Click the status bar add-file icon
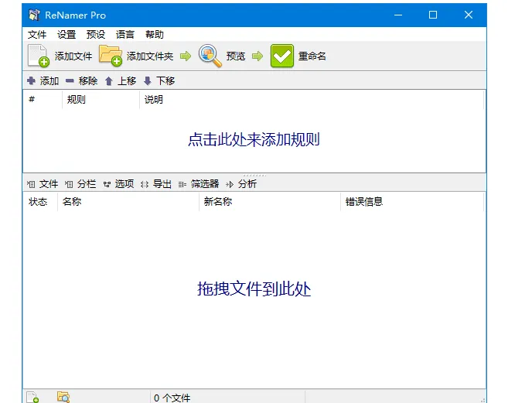This screenshot has height=403, width=532. pyautogui.click(x=32, y=398)
